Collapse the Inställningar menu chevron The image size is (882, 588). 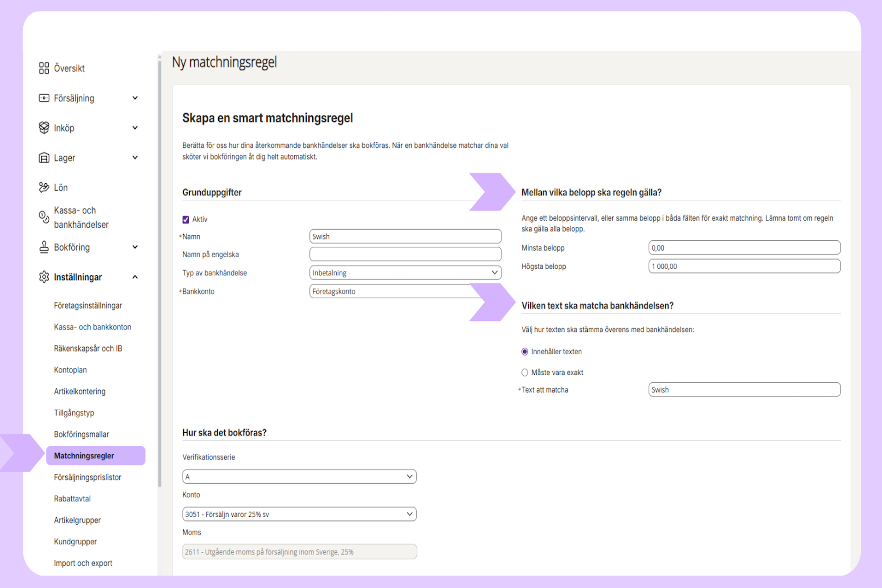pos(135,277)
